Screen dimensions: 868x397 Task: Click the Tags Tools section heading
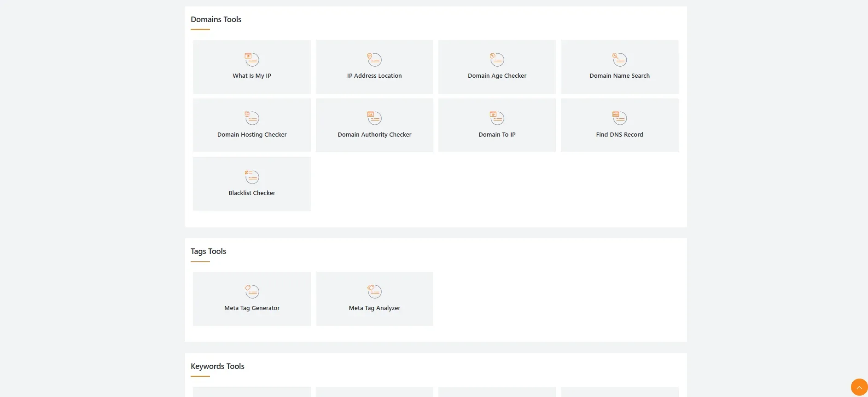coord(209,251)
